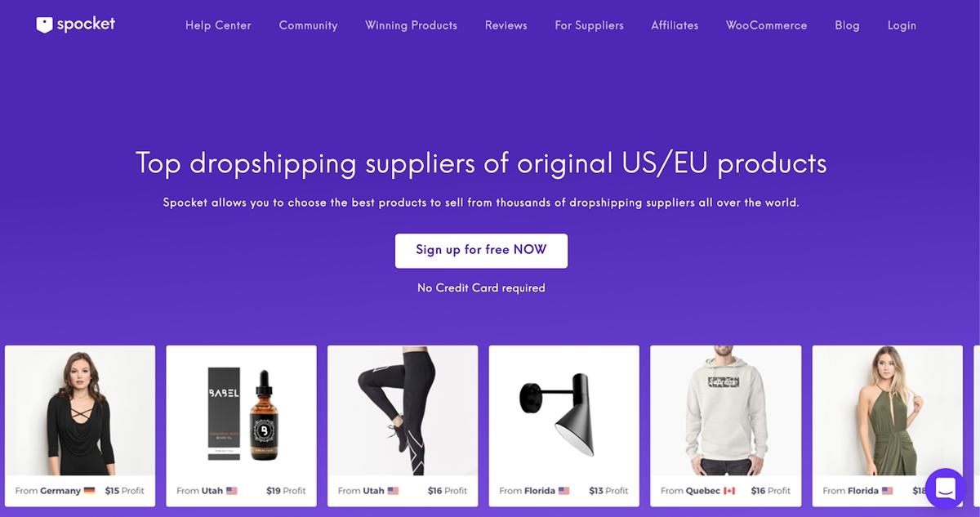980x517 pixels.
Task: View the Reviews page
Action: pos(506,25)
